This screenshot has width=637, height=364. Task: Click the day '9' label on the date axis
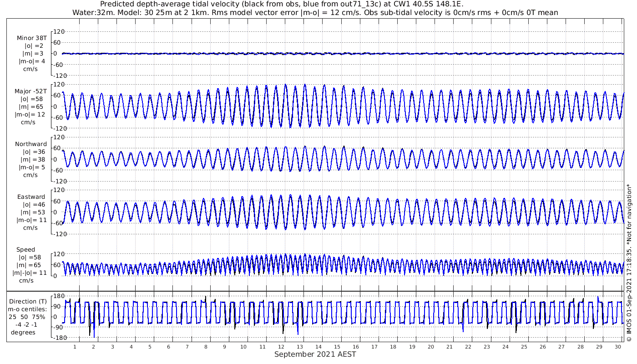[225, 347]
